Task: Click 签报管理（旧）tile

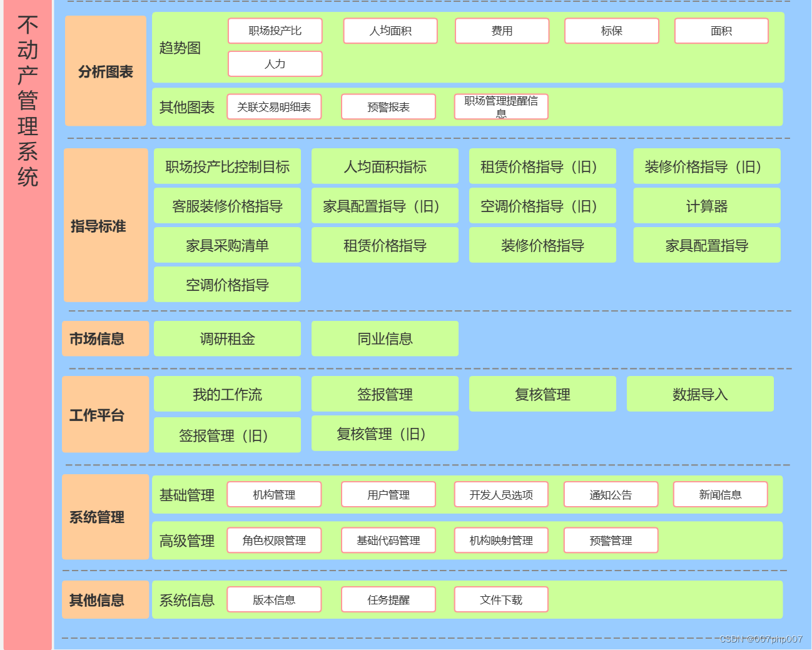Action: pos(228,435)
